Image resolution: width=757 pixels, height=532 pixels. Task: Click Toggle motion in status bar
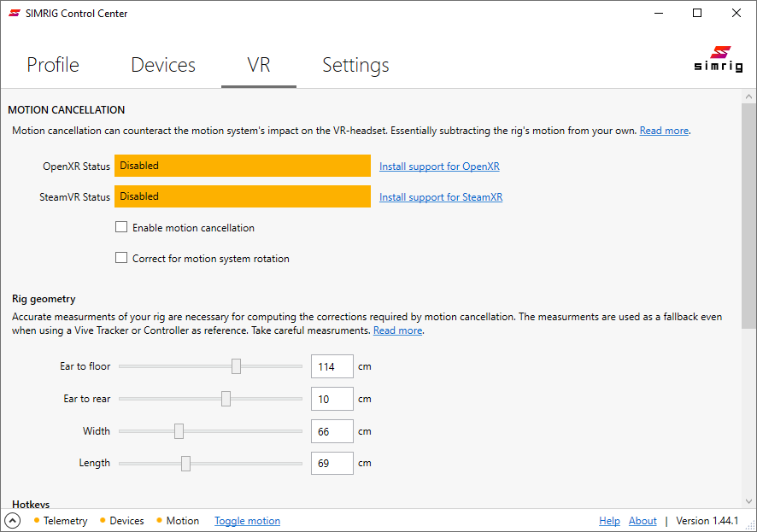click(x=247, y=521)
